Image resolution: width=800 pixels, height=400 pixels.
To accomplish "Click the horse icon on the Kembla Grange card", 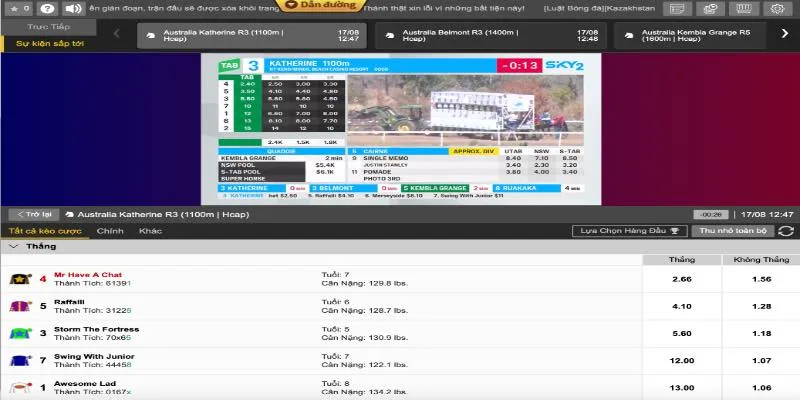I will (x=629, y=36).
